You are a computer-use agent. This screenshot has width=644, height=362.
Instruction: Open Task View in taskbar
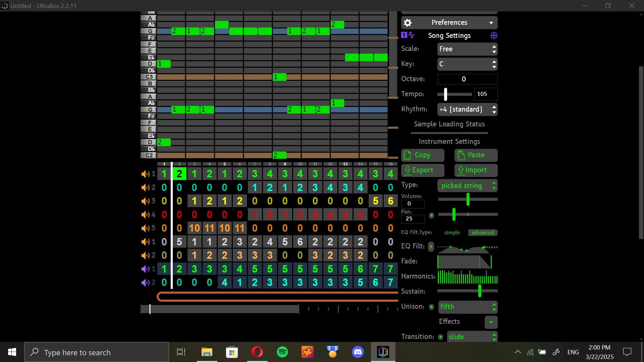181,352
